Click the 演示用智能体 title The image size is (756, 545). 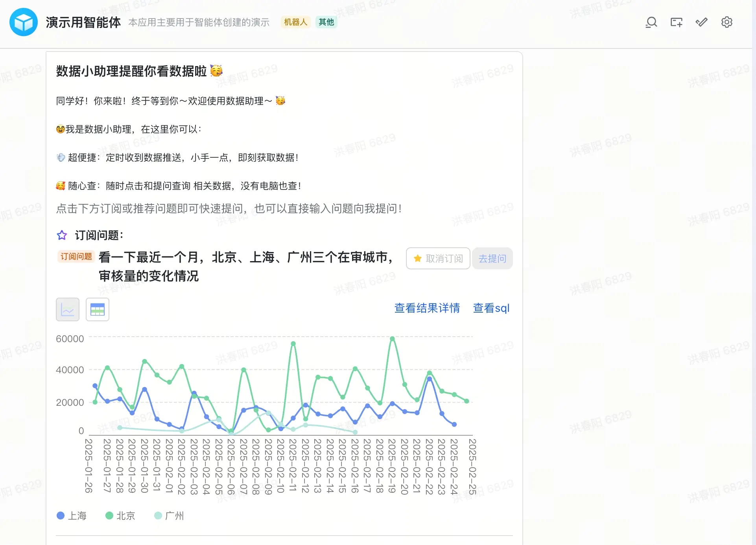click(x=83, y=22)
